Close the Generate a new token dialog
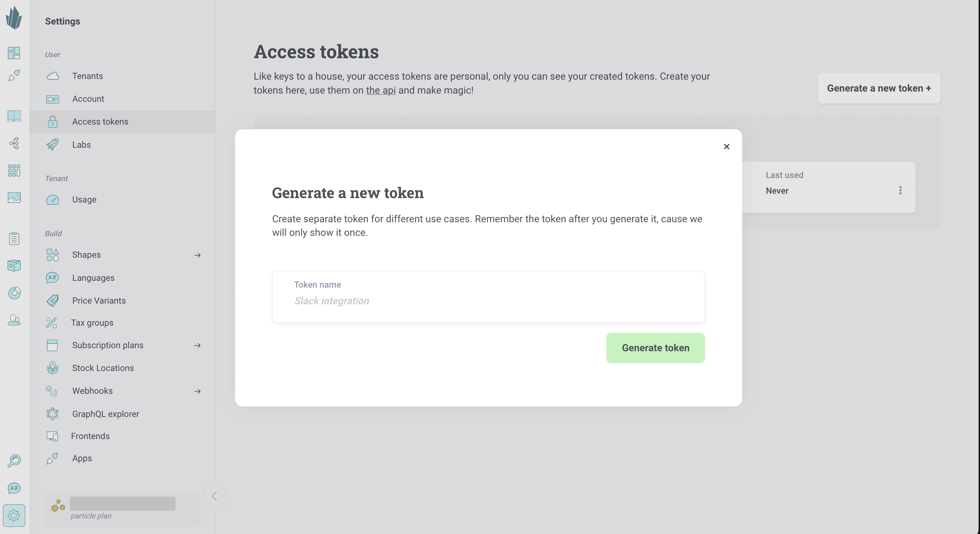 click(x=726, y=147)
